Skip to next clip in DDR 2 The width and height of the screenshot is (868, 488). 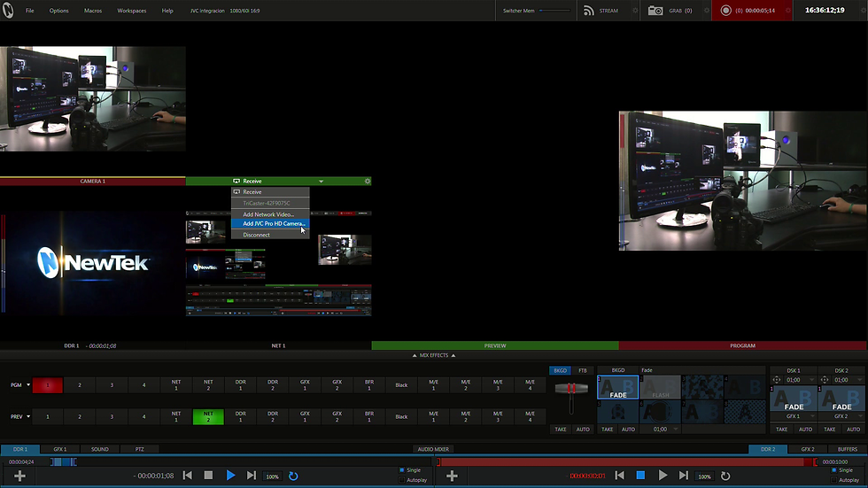684,476
